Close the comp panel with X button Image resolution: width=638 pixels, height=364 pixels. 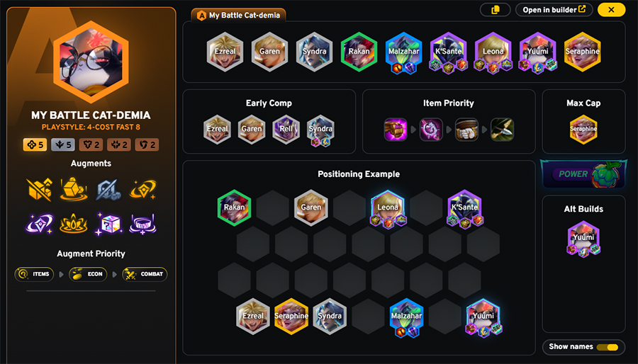point(611,10)
